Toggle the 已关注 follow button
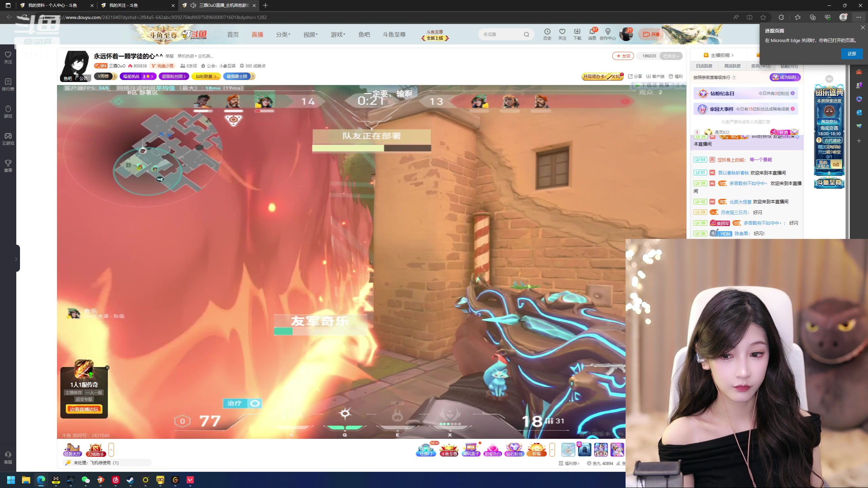Screen dimensions: 868x488 (671, 56)
